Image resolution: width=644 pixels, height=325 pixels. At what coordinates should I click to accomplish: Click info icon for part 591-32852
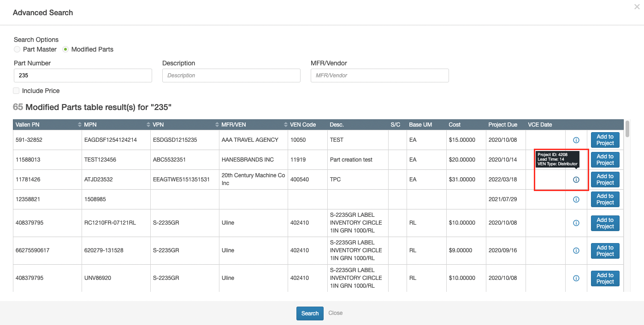(576, 140)
